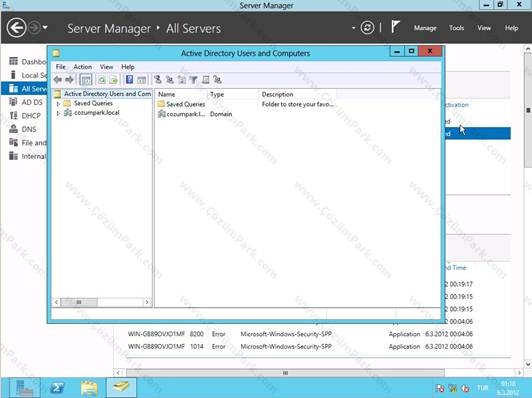The width and height of the screenshot is (532, 398).
Task: Open Server Manager notifications flag
Action: [x=395, y=27]
